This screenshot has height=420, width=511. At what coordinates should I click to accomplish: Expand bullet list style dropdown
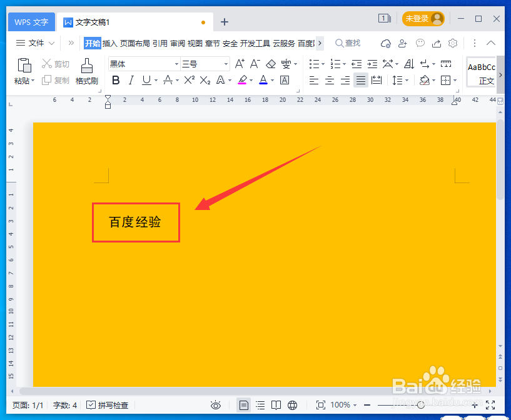(x=323, y=64)
